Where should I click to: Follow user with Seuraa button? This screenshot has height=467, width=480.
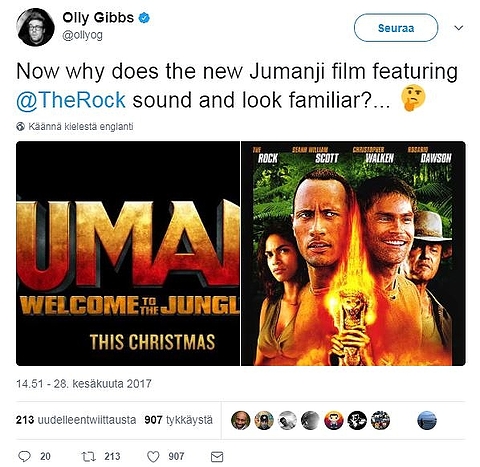[396, 28]
